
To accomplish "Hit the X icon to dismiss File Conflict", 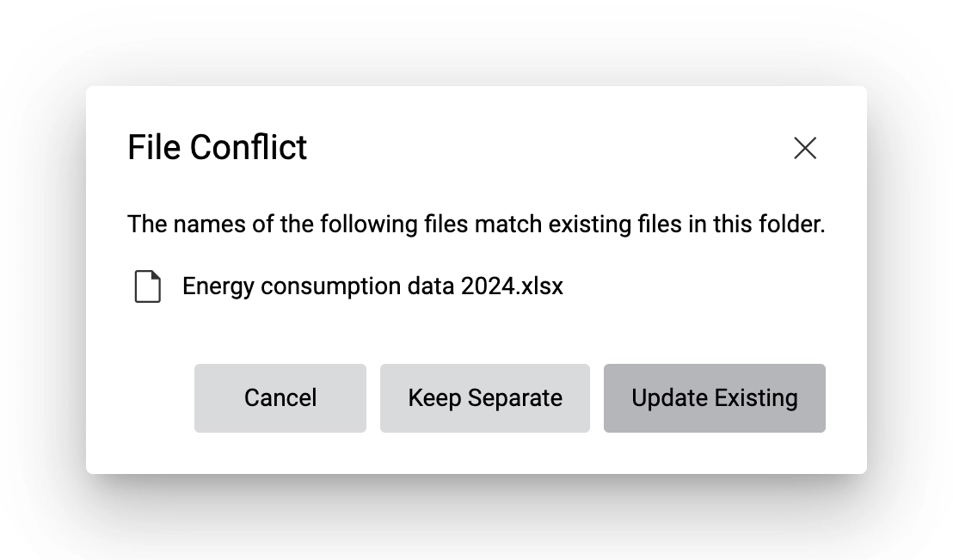I will tap(805, 148).
